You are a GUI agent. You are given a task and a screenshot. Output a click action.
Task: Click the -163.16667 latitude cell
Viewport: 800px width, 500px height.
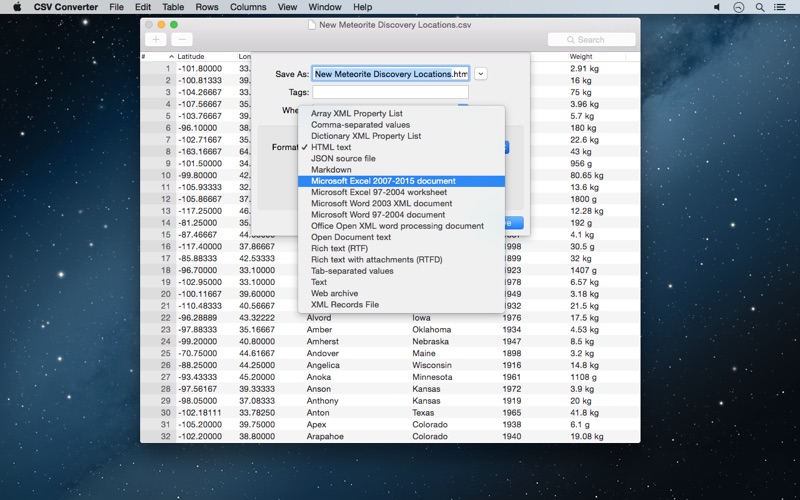point(200,152)
